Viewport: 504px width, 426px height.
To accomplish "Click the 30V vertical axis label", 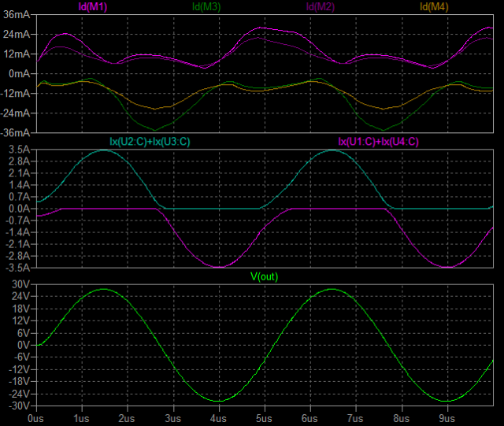I will (x=19, y=284).
